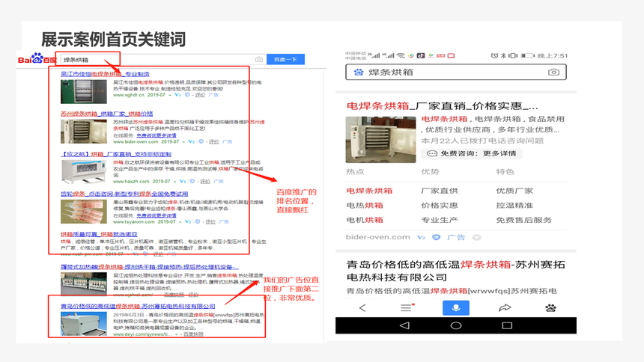The height and width of the screenshot is (362, 644).
Task: Click thumbnail of 青岛价格低 desktop result
Action: (x=84, y=324)
